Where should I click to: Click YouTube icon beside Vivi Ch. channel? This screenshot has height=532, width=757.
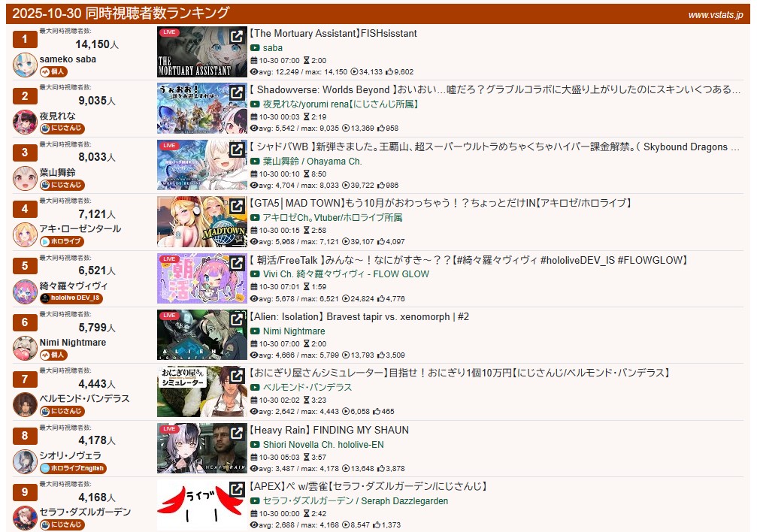click(255, 275)
